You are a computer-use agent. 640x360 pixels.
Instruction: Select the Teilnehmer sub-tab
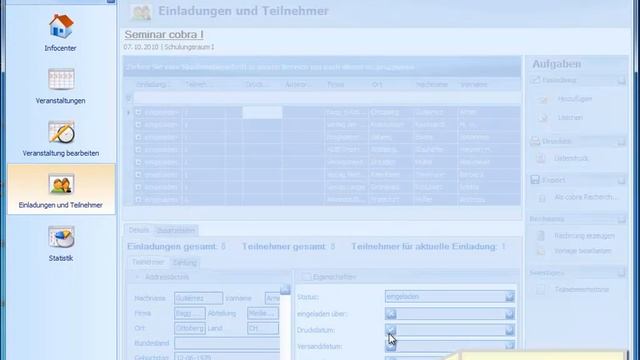tap(148, 262)
